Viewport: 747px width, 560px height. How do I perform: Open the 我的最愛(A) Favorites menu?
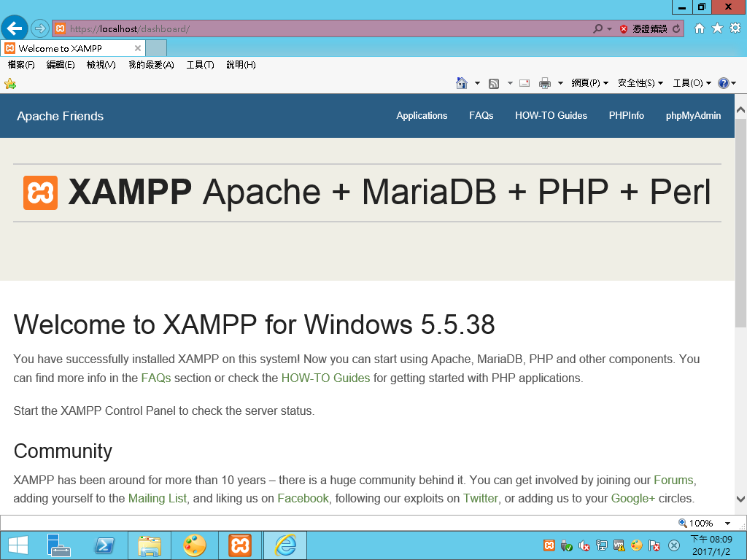[x=151, y=65]
